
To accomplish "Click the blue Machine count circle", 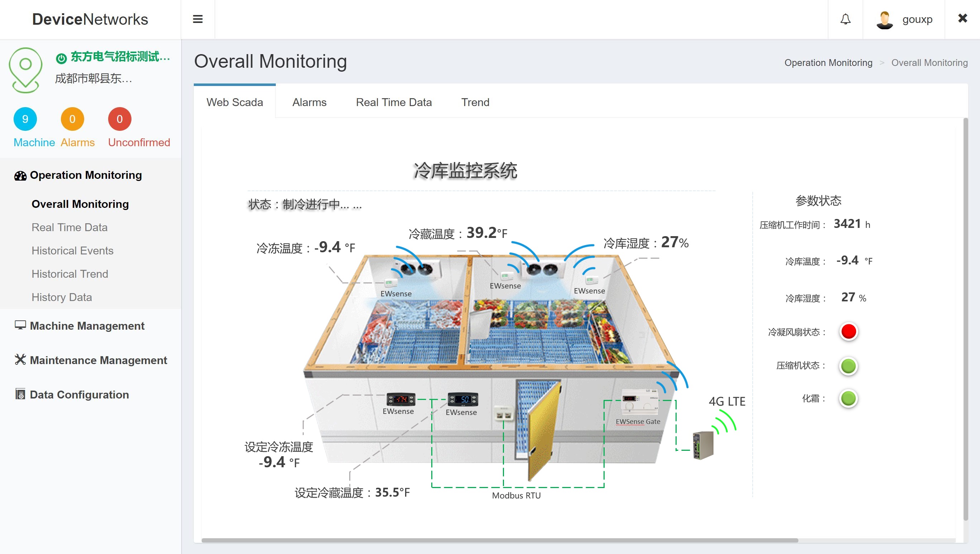I will (x=25, y=119).
